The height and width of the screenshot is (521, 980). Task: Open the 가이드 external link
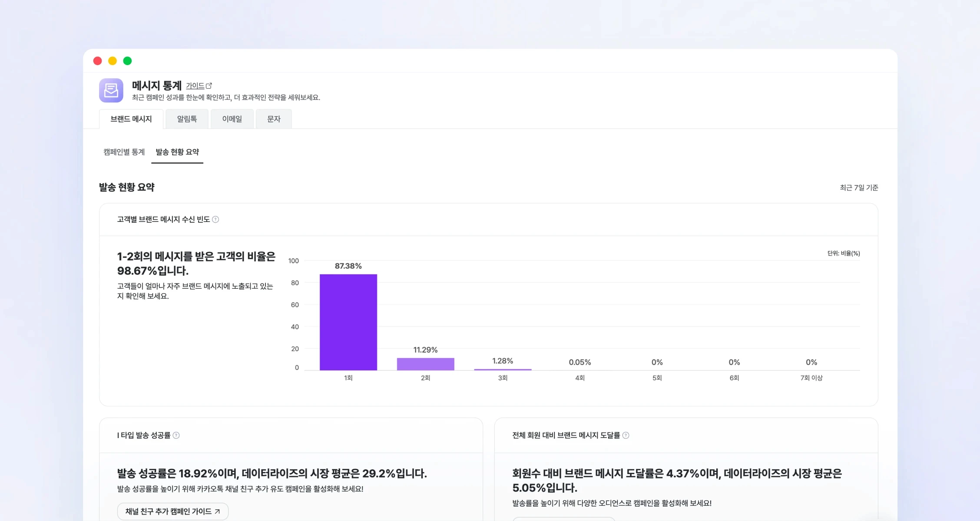click(199, 86)
